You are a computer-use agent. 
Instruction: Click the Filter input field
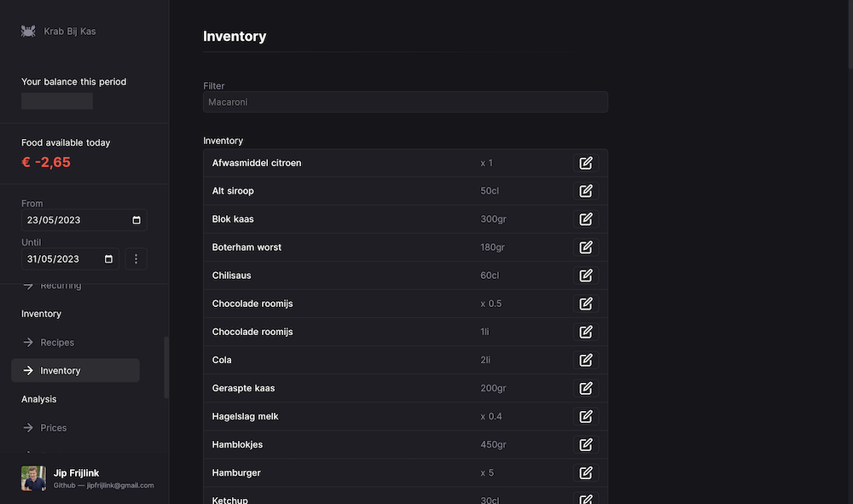pos(405,102)
